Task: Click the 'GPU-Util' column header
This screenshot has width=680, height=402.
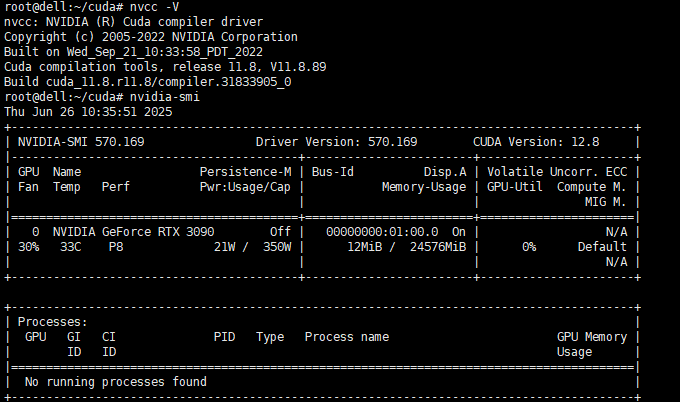Action: pyautogui.click(x=515, y=187)
